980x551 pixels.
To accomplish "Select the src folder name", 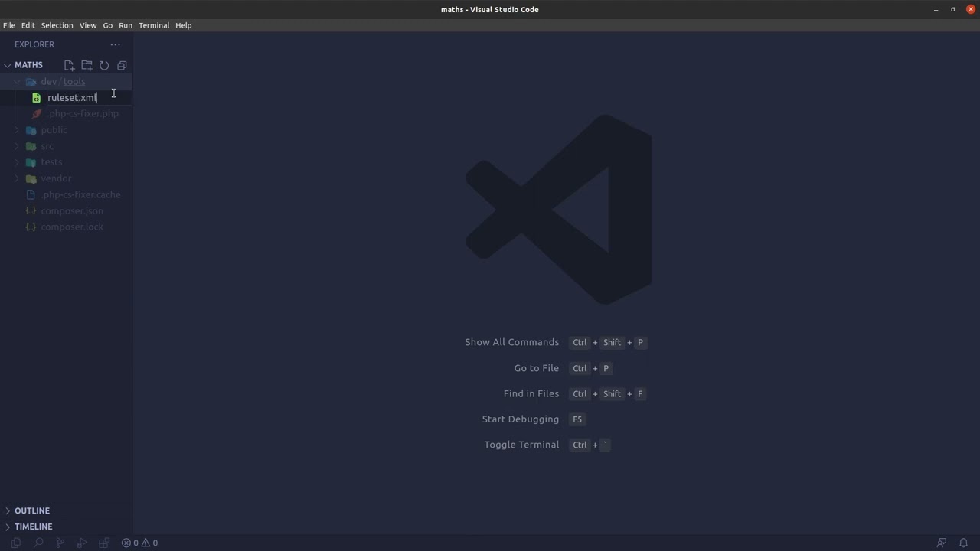I will pyautogui.click(x=47, y=146).
